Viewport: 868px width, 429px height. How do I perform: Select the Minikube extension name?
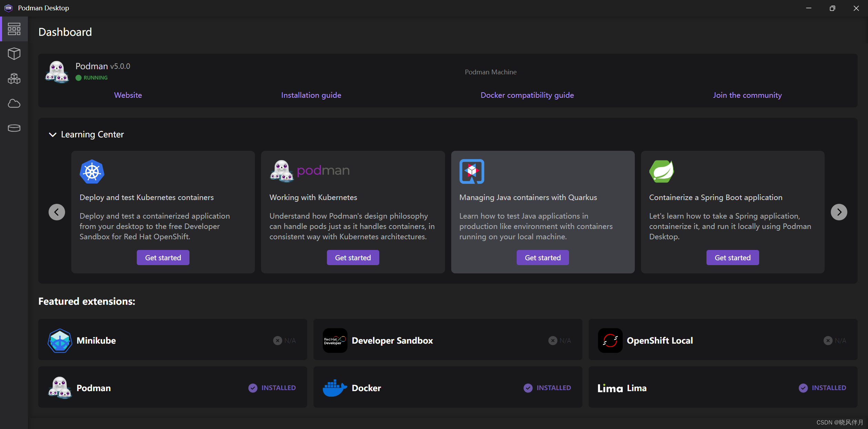point(96,341)
